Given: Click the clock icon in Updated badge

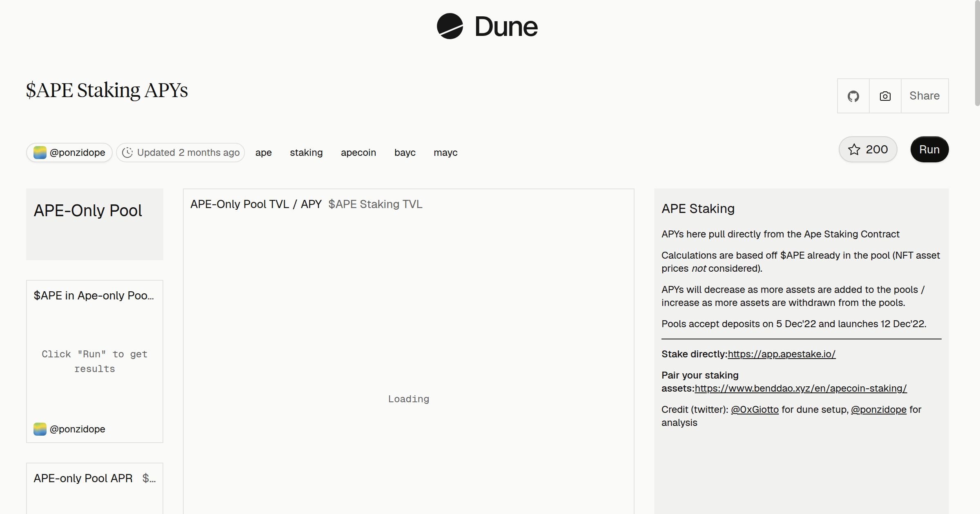Looking at the screenshot, I should tap(127, 153).
